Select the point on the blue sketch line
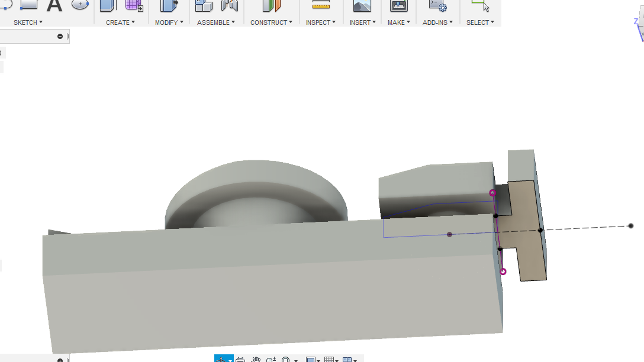This screenshot has height=362, width=644. [x=449, y=234]
